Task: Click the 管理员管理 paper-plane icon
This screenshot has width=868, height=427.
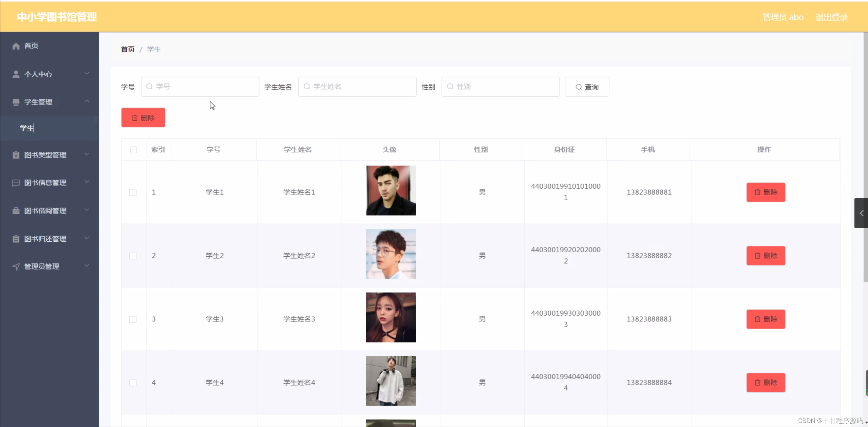Action: (x=16, y=266)
